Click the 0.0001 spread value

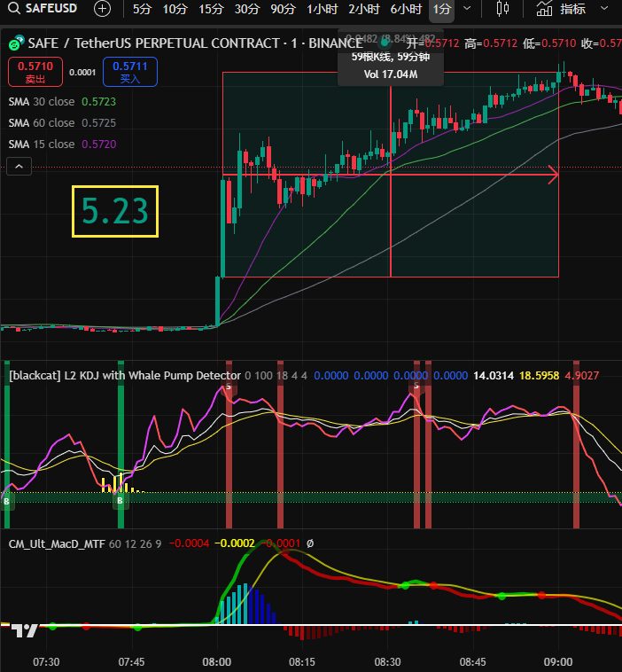click(x=82, y=73)
